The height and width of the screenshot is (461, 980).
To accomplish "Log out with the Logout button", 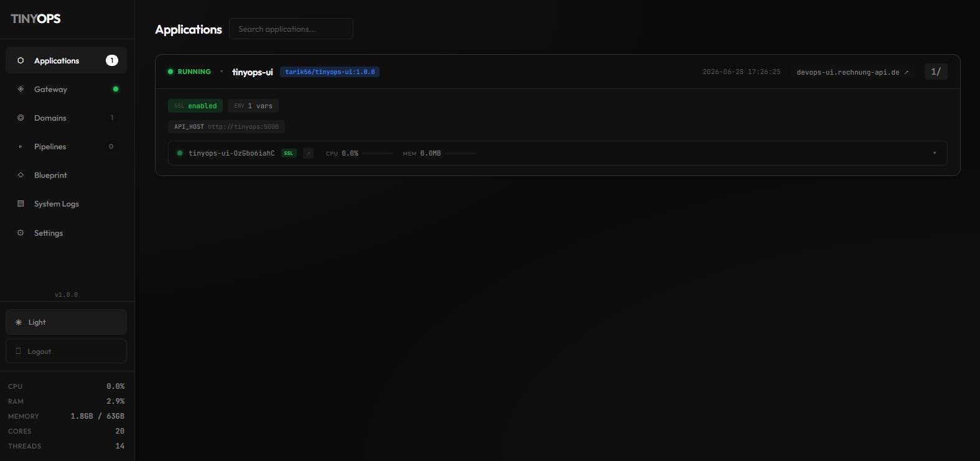I will pyautogui.click(x=66, y=351).
